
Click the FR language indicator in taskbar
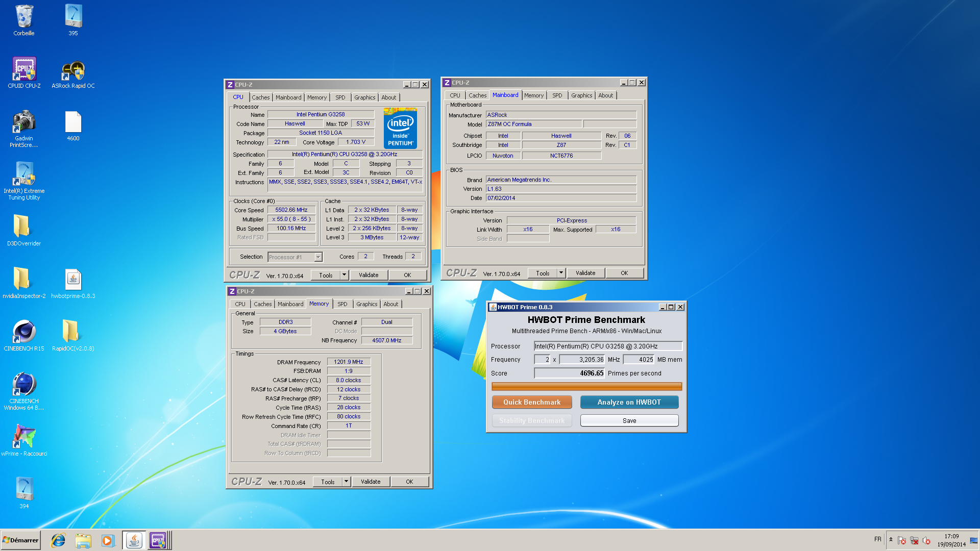coord(877,539)
